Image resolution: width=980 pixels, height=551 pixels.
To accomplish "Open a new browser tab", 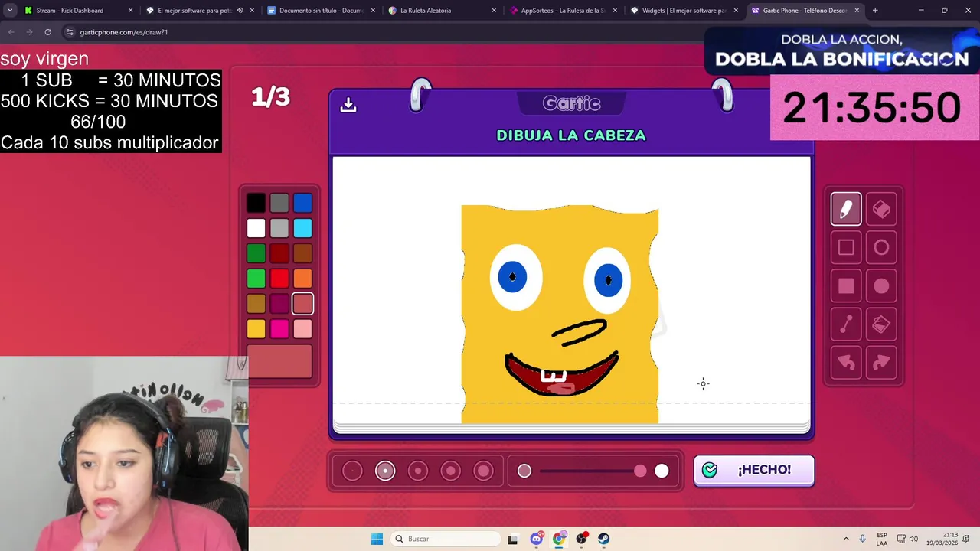I will (875, 11).
